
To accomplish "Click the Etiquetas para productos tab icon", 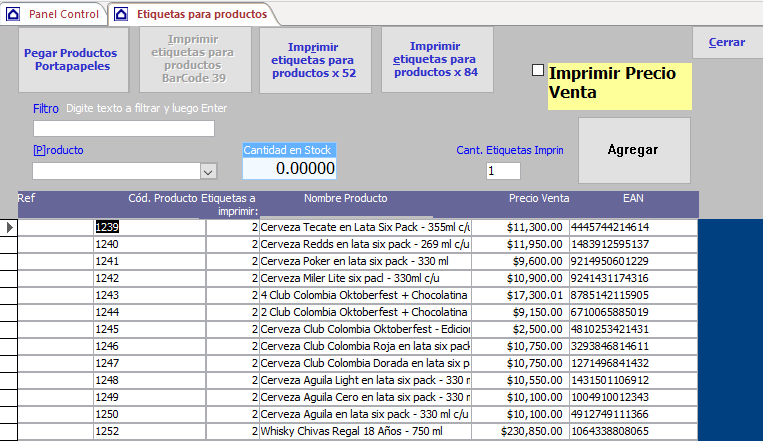I will point(121,14).
